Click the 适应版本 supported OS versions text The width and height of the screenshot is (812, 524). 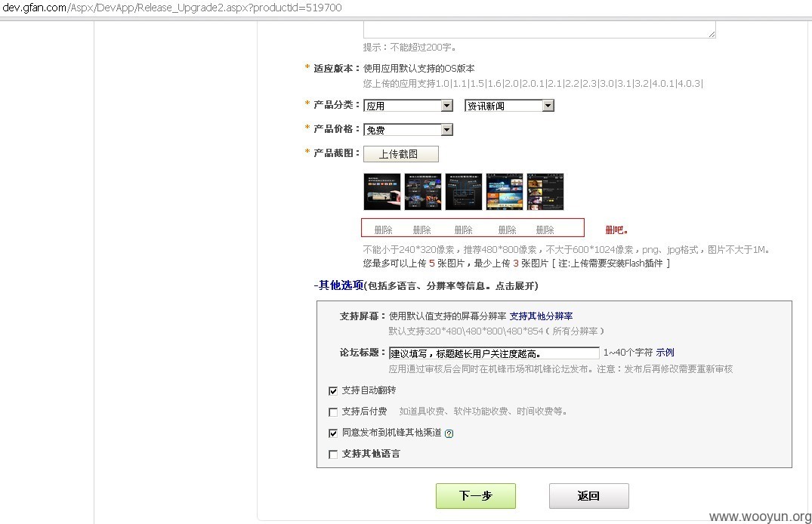pyautogui.click(x=533, y=83)
